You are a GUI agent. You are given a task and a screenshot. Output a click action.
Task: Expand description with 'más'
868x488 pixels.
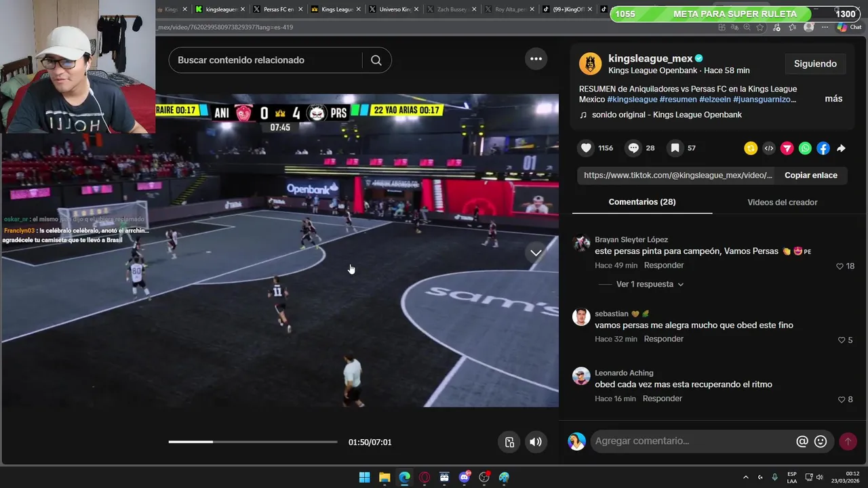(x=833, y=99)
